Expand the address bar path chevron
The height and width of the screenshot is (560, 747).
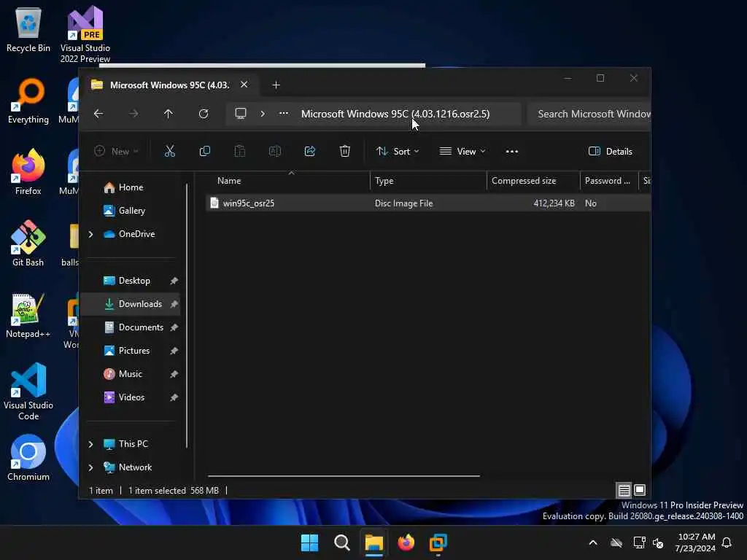point(263,114)
